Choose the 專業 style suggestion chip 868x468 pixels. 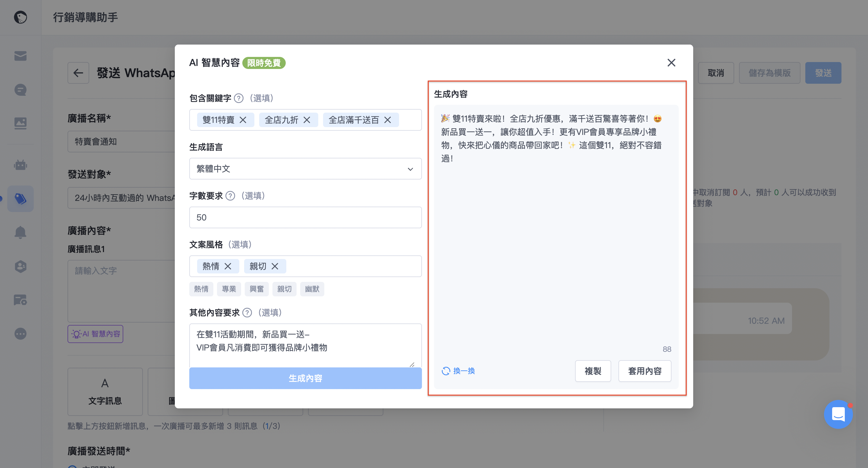(x=229, y=289)
